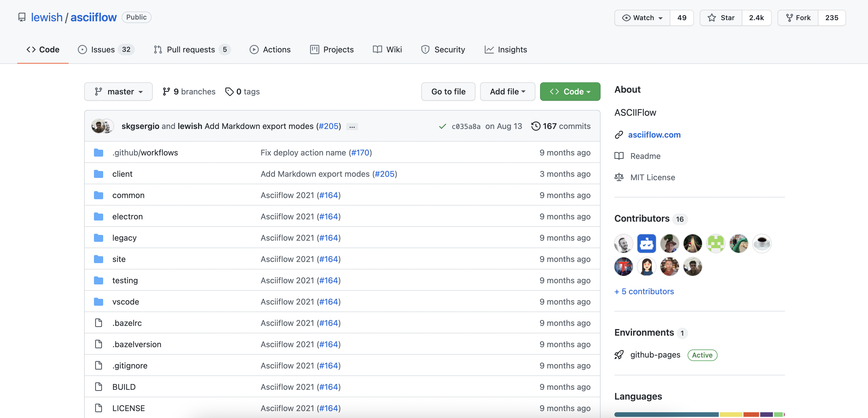868x418 pixels.
Task: Open the asciiflow.com link
Action: 654,135
